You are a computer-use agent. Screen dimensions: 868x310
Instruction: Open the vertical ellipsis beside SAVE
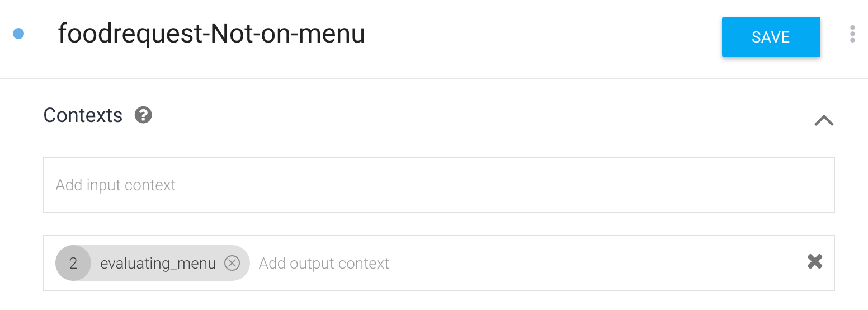852,34
